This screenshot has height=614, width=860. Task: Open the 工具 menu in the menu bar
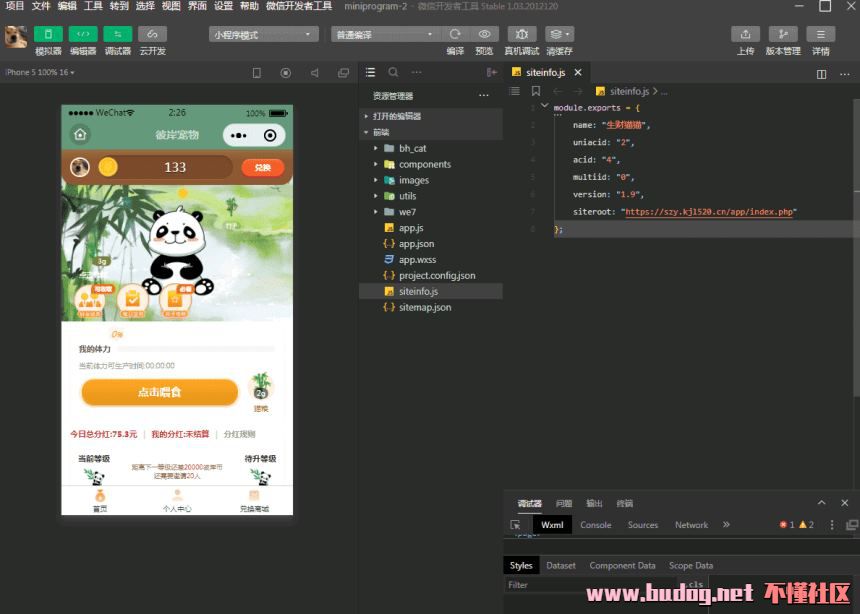[x=93, y=6]
